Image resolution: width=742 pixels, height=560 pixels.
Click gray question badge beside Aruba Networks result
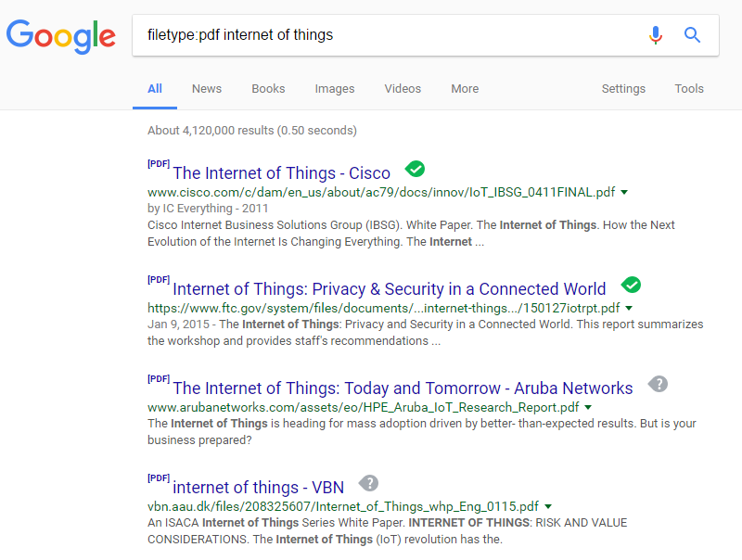tap(658, 384)
